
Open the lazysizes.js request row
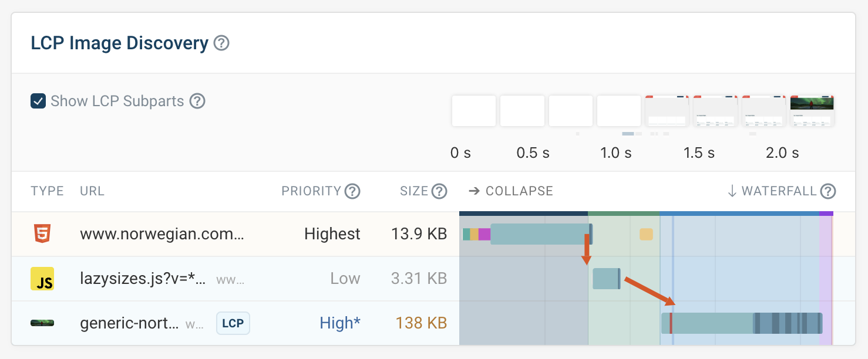pos(143,279)
